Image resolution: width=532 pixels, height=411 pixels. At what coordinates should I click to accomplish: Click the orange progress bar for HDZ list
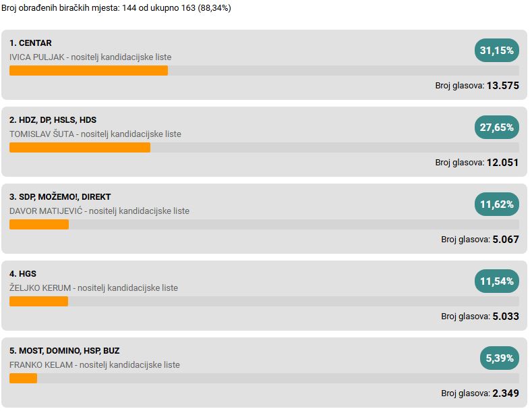pos(80,147)
